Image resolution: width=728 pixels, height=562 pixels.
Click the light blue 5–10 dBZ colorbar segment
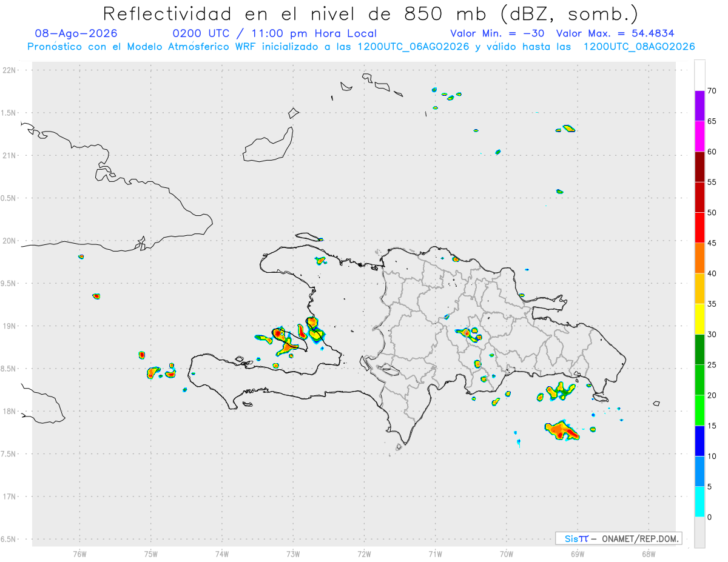coord(699,471)
